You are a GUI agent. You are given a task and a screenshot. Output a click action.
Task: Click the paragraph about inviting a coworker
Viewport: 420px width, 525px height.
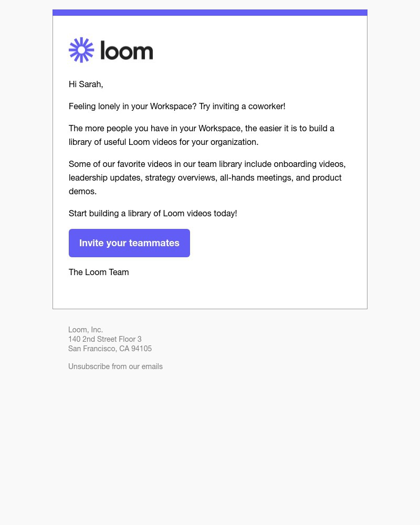177,106
